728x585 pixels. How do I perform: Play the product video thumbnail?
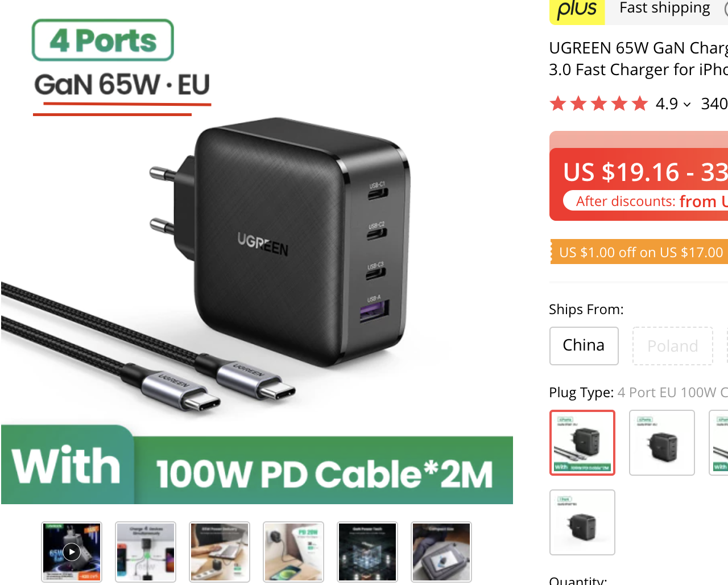point(72,552)
